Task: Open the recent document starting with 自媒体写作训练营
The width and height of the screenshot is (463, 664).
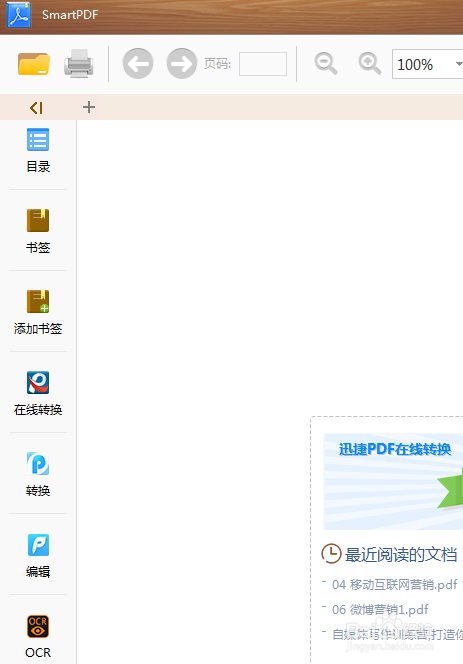Action: pos(397,634)
